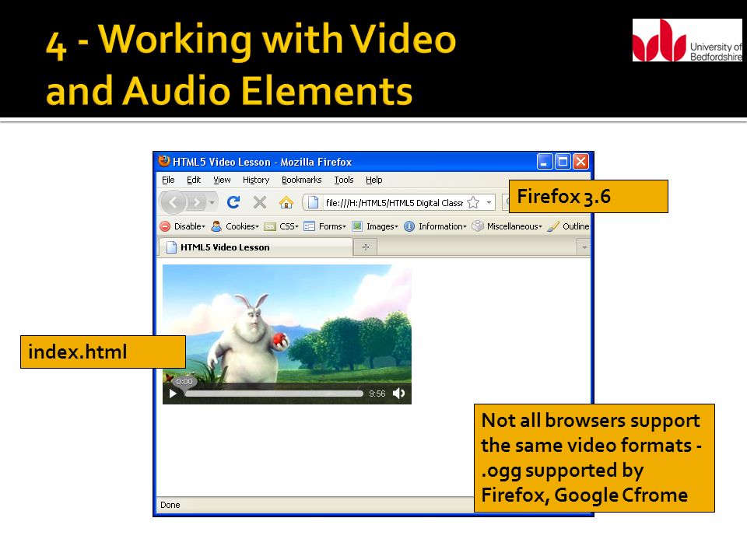The image size is (747, 560).
Task: Open the Tools menu
Action: (x=343, y=180)
